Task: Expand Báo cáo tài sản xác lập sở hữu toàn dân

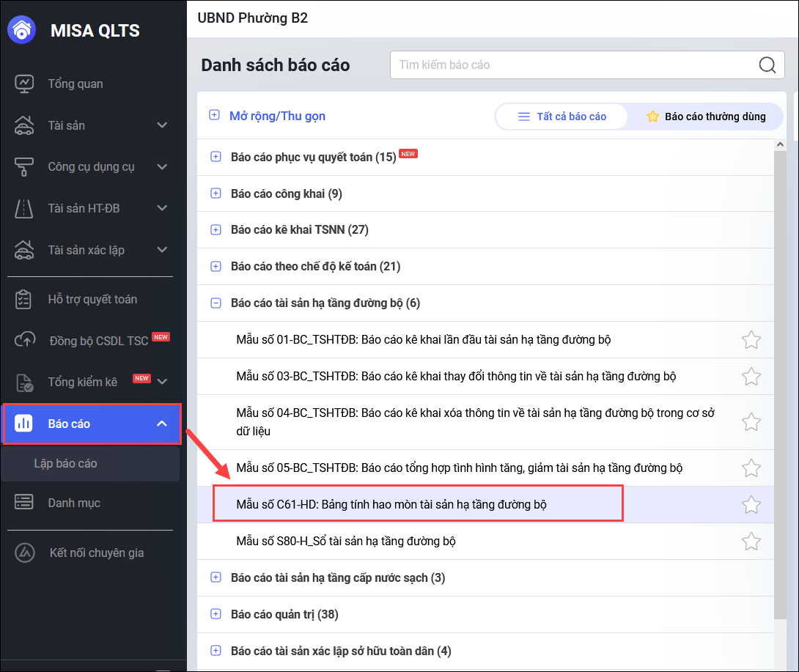Action: [x=216, y=651]
